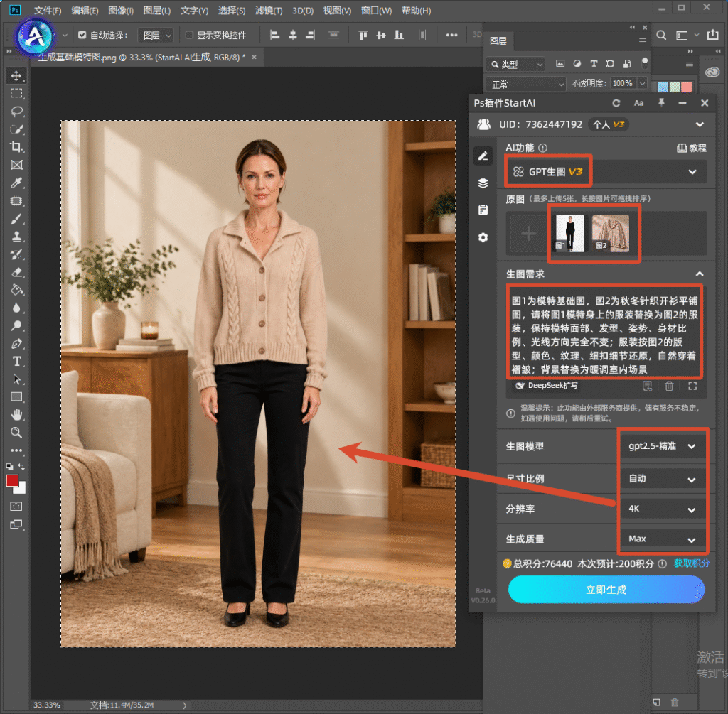Screen dimensions: 728x714
Task: Turn layer filtering switch on or off
Action: (644, 63)
